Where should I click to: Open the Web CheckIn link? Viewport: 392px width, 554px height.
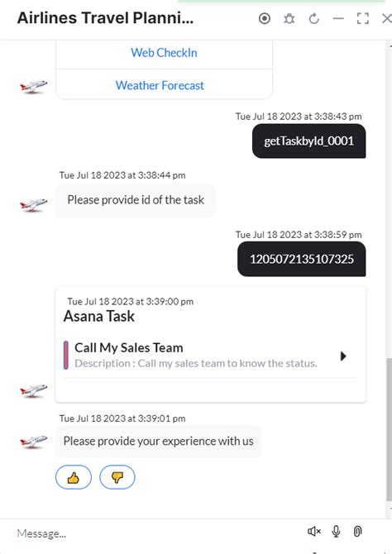pyautogui.click(x=164, y=53)
